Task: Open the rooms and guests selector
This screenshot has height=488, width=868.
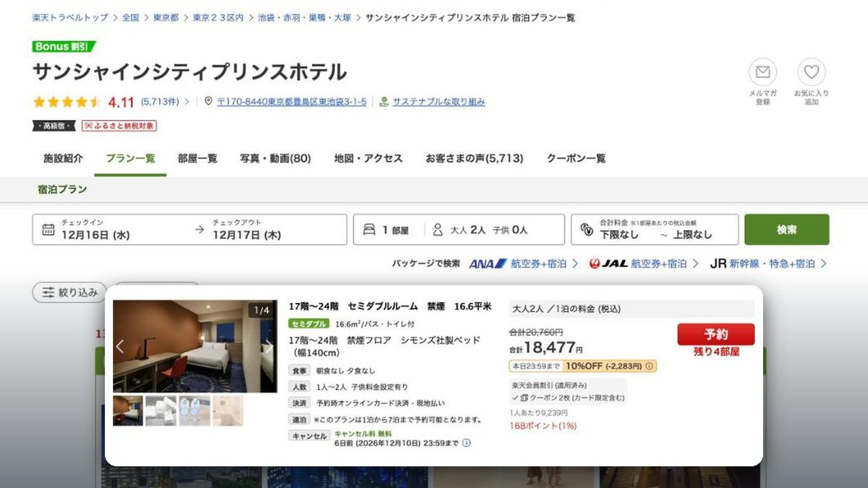Action: coord(459,230)
